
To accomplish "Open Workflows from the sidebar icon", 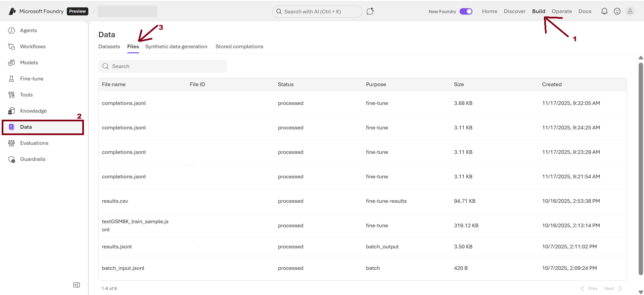I will click(11, 47).
